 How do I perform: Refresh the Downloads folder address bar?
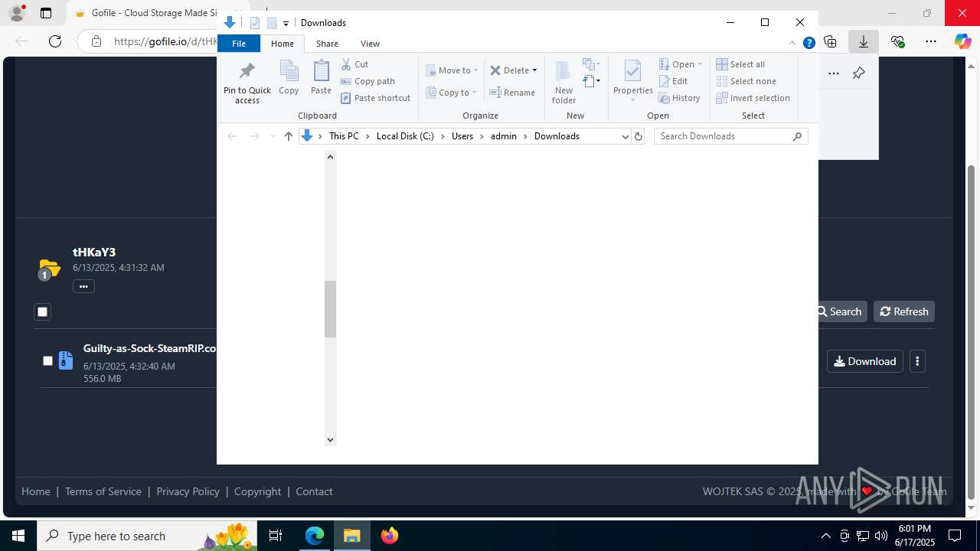[639, 136]
